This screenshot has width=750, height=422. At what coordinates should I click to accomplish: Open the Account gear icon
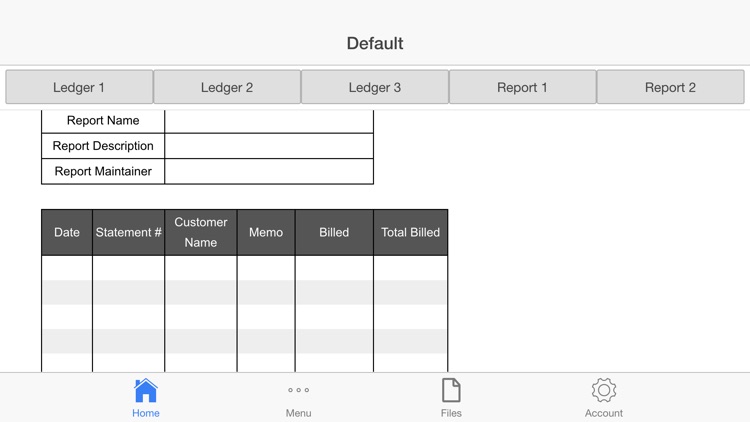click(x=604, y=390)
